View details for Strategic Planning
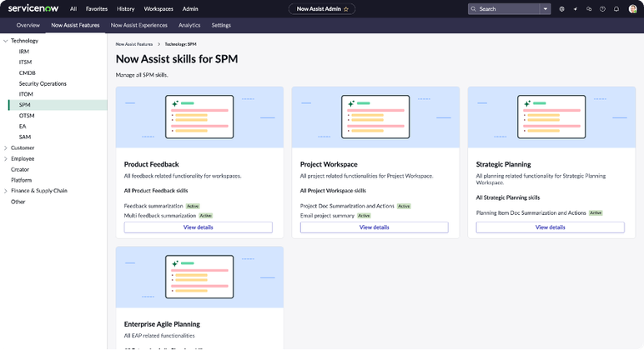Screen dimensions: 644x350 coord(550,227)
